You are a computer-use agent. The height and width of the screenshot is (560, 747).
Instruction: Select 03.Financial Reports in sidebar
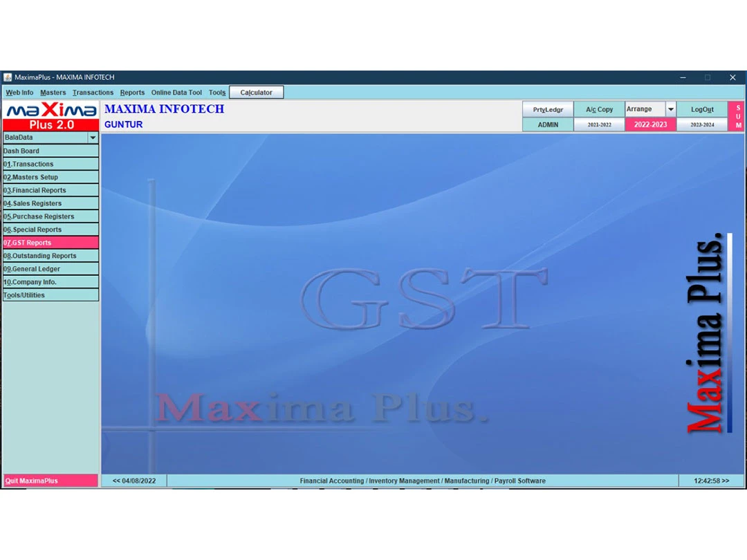pyautogui.click(x=50, y=190)
